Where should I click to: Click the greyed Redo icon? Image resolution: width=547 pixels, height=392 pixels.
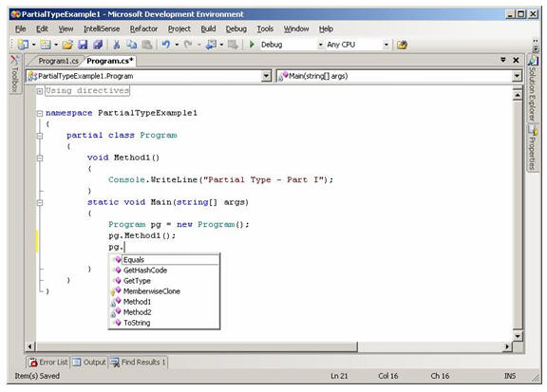(188, 45)
